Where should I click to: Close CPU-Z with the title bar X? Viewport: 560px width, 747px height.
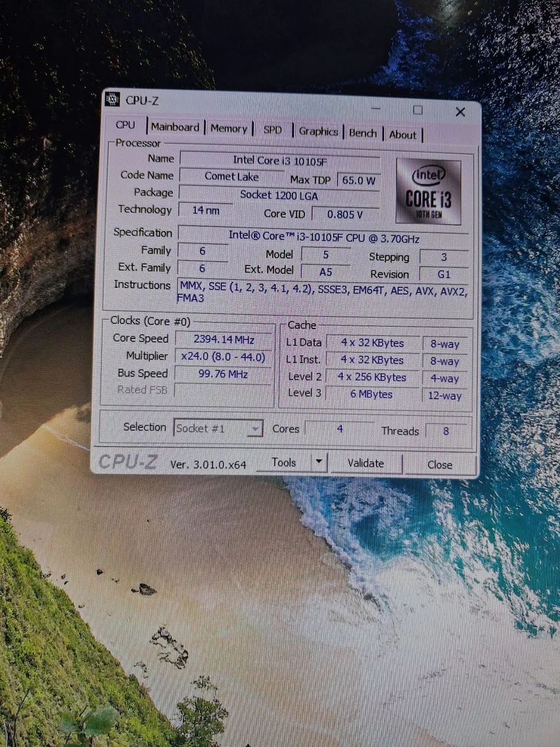point(460,111)
